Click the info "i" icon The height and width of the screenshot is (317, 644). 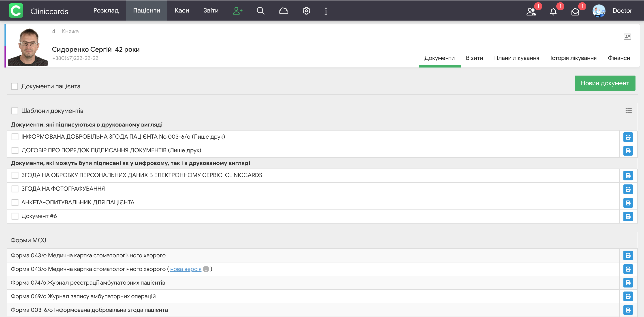tap(326, 11)
